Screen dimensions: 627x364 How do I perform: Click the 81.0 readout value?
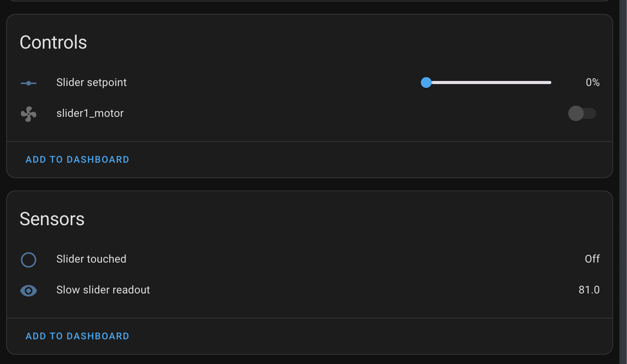click(589, 290)
